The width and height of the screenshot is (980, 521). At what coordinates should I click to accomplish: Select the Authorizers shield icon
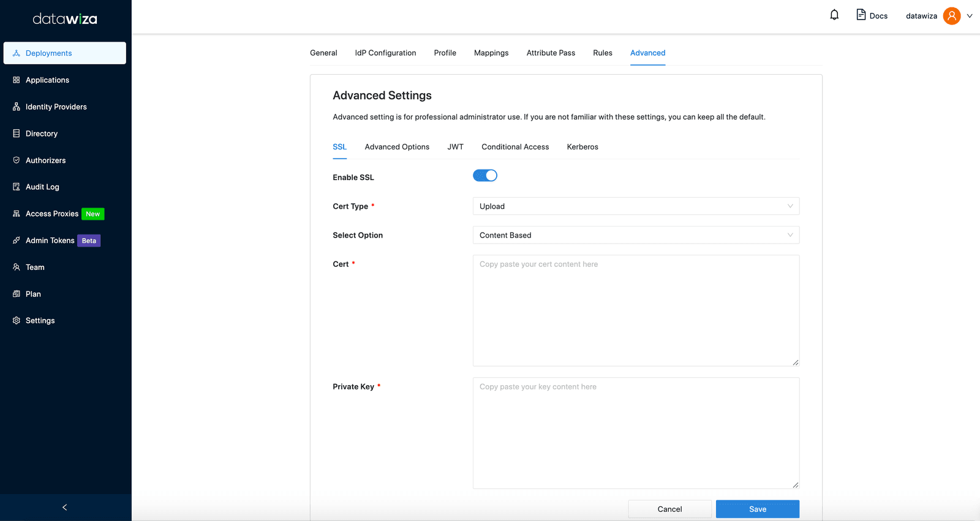(x=17, y=160)
